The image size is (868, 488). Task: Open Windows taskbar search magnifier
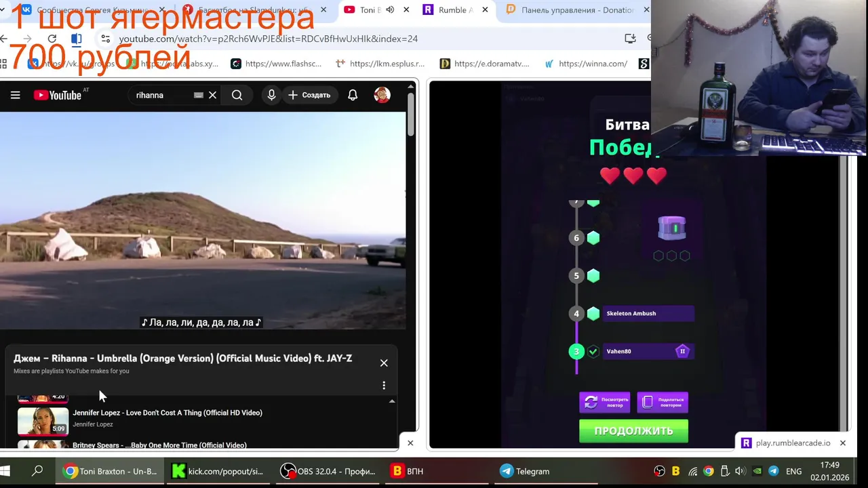click(x=37, y=471)
